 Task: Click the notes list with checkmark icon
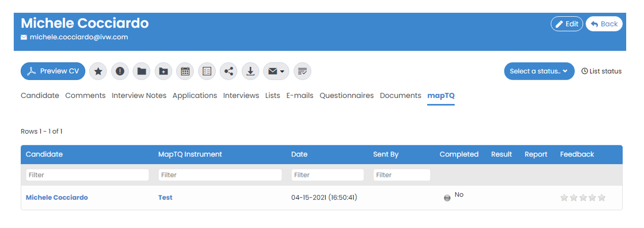pyautogui.click(x=302, y=71)
